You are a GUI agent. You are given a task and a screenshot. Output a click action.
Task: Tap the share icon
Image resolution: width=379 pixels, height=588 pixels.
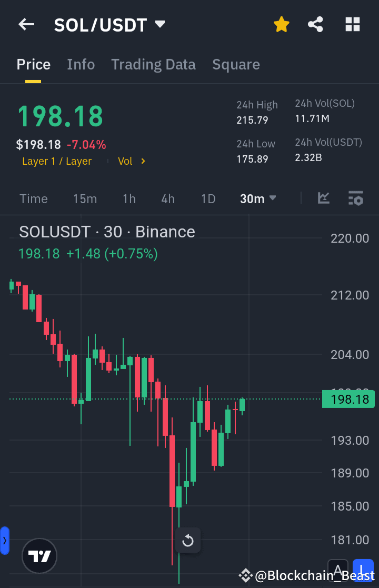[x=315, y=24]
